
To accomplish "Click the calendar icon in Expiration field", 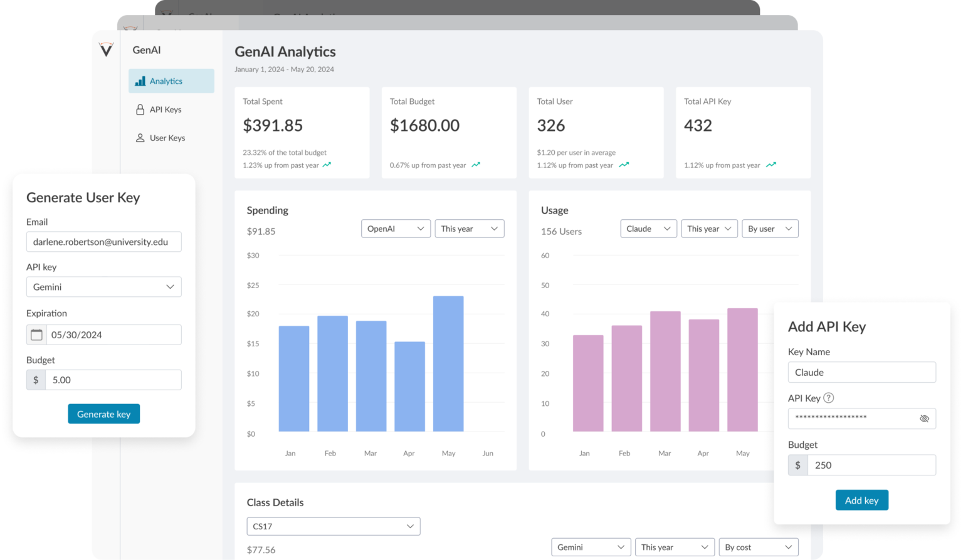I will coord(37,335).
